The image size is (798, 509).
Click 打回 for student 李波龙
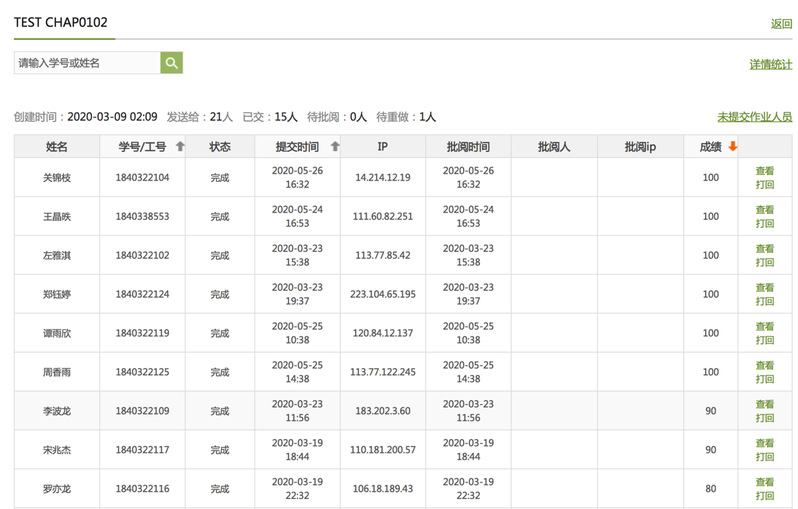(x=764, y=418)
